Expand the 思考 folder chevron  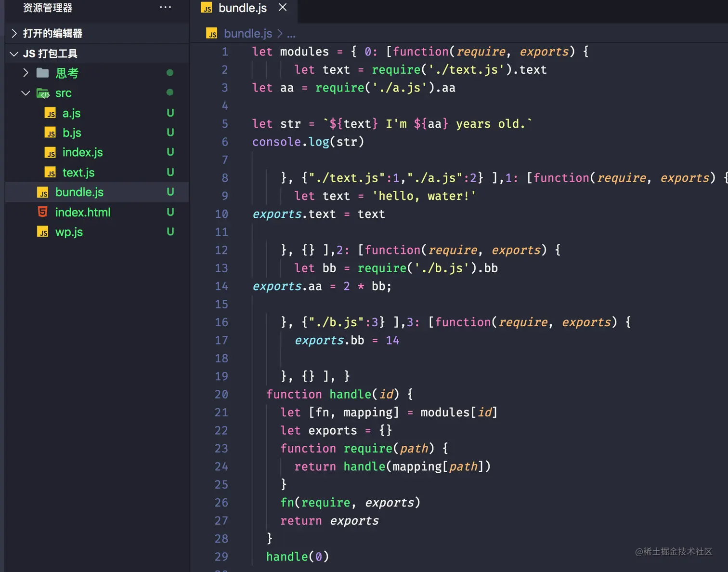click(26, 73)
